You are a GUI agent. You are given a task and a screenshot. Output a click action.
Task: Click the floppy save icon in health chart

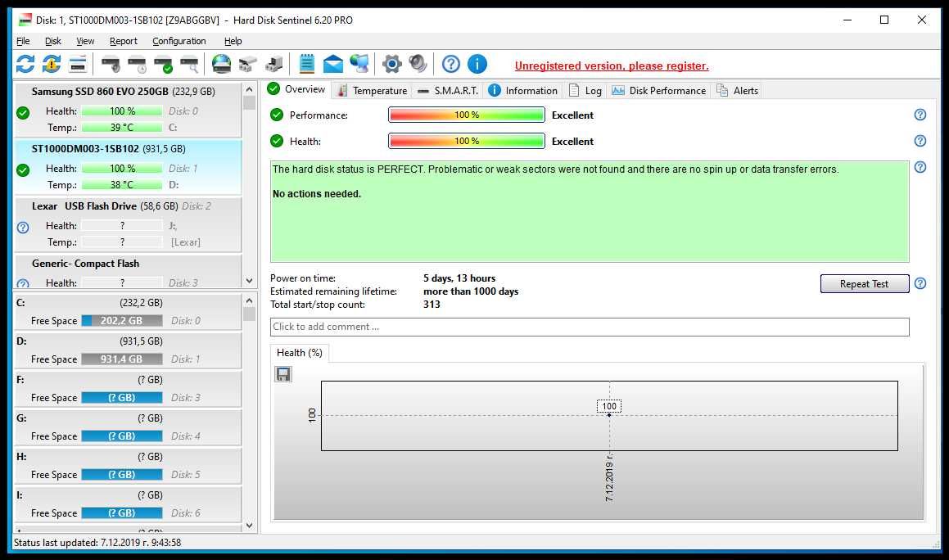[283, 374]
